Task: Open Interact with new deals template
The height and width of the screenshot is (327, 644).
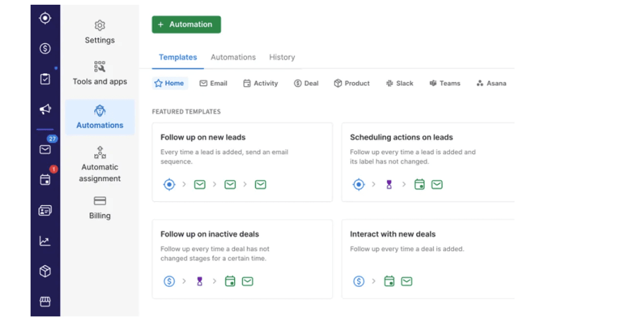Action: pyautogui.click(x=428, y=259)
